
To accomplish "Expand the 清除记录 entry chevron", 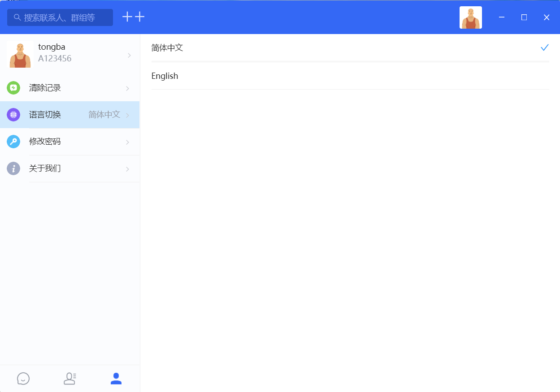I will click(x=129, y=88).
